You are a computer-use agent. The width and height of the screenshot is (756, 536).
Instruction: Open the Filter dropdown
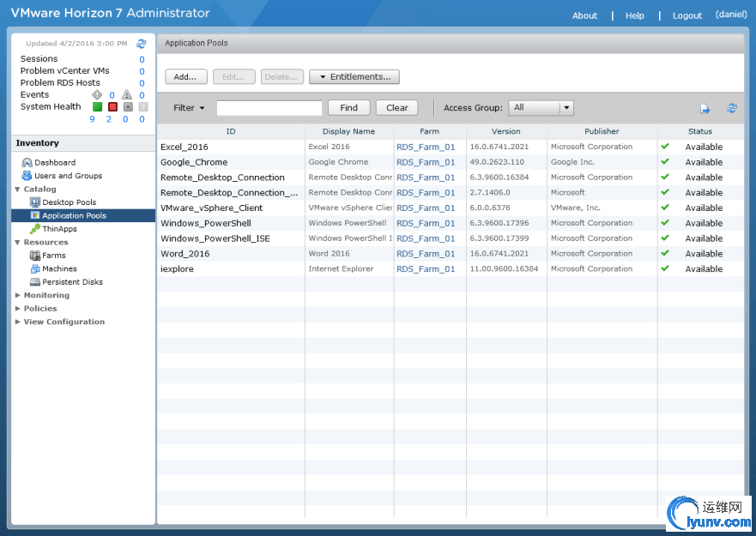[189, 108]
